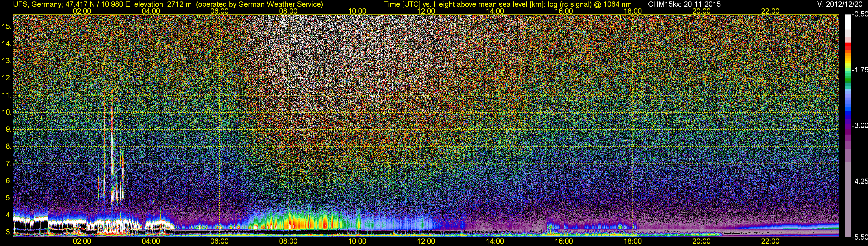The height and width of the screenshot is (246, 868).
Task: Click the 02:00 label on top time axis
Action: pyautogui.click(x=82, y=11)
